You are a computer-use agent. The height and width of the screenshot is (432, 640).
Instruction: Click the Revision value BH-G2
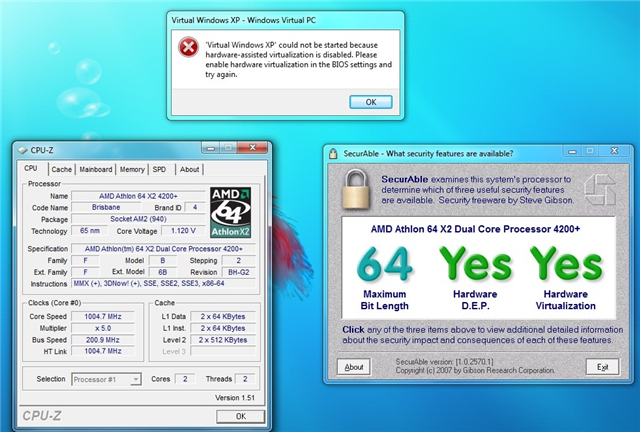(x=239, y=272)
